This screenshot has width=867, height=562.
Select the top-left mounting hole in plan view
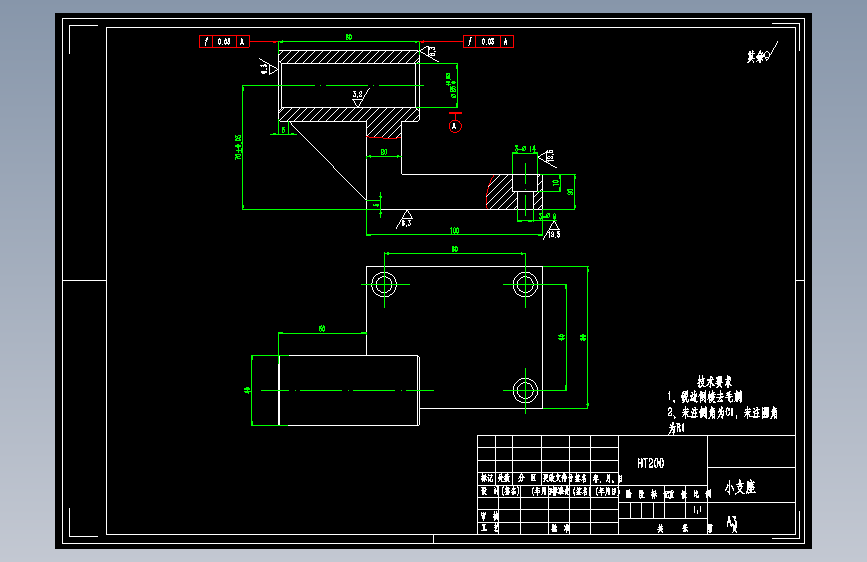[x=384, y=285]
